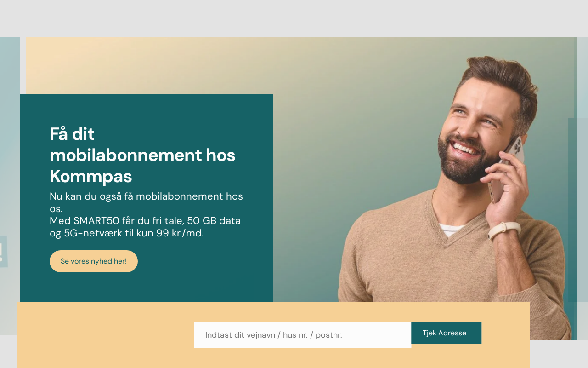Click the gradient hero background above teal panel

[x=184, y=64]
